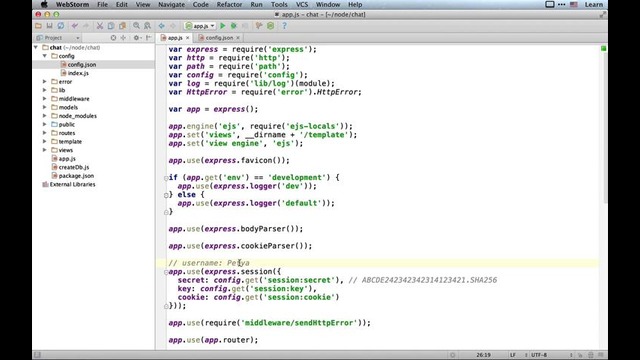Viewport: 640px width, 360px height.
Task: Click the Synchronize toolbar icon
Action: pyautogui.click(x=60, y=26)
